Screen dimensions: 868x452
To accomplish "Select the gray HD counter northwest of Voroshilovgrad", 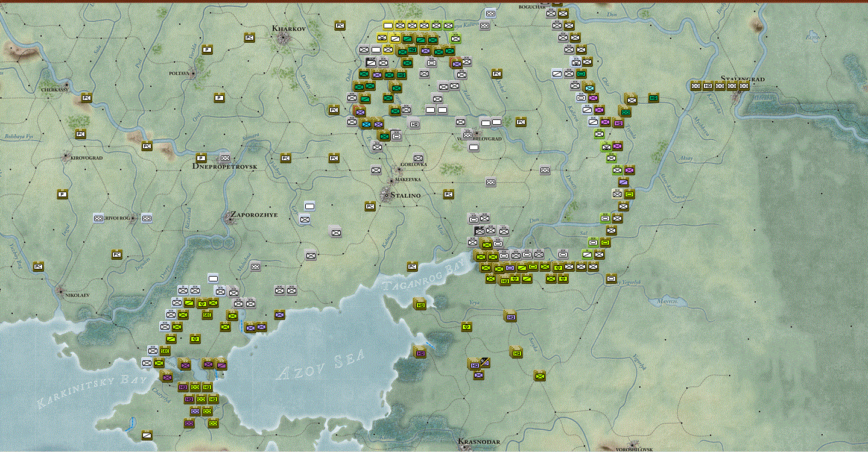I will pos(414,124).
